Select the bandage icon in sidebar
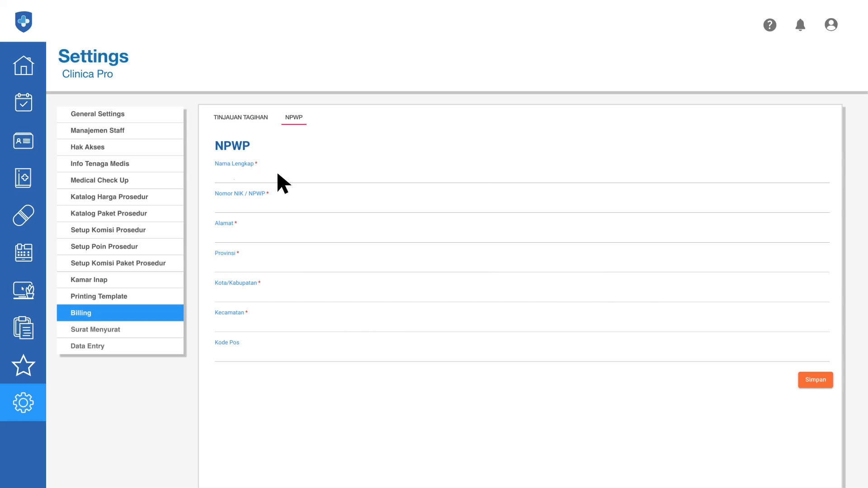This screenshot has height=488, width=868. (x=23, y=216)
